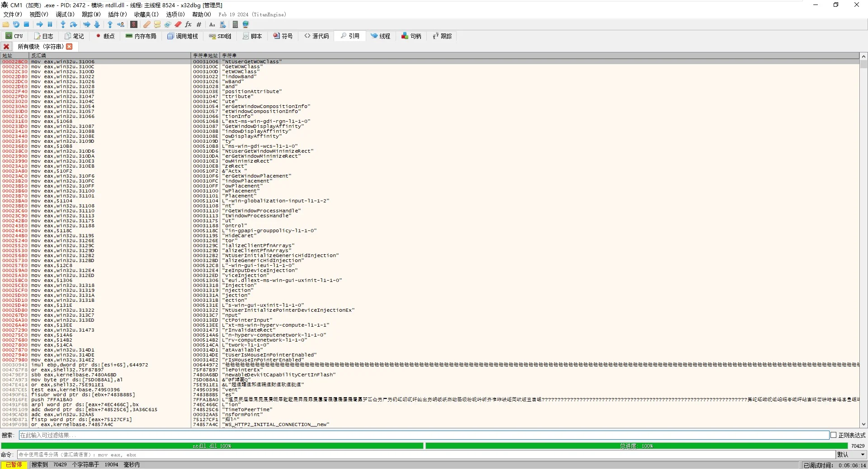This screenshot has width=868, height=469.
Task: Click the Scylla dark red S icon
Action: tap(134, 24)
